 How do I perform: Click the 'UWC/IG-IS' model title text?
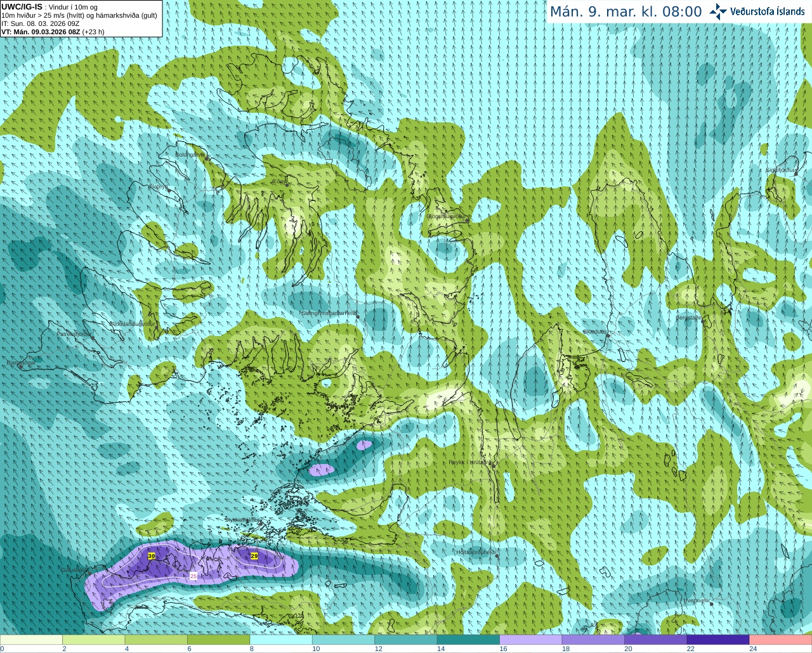coord(22,6)
